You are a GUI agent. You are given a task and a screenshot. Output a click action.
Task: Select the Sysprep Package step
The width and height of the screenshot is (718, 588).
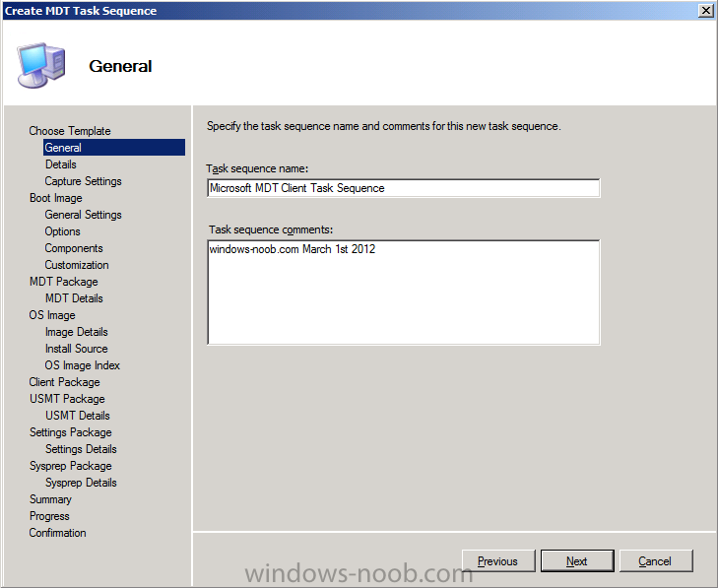pyautogui.click(x=71, y=466)
